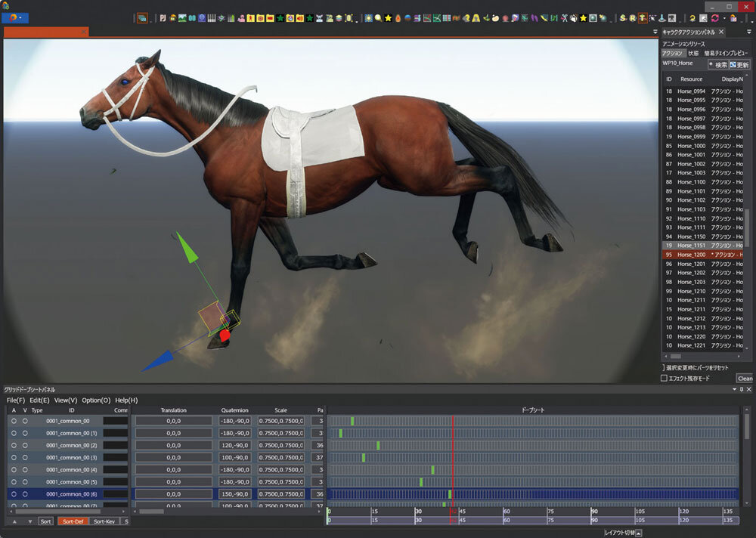Click the piano keys toolbar icon
This screenshot has height=538, width=756.
coord(212,18)
